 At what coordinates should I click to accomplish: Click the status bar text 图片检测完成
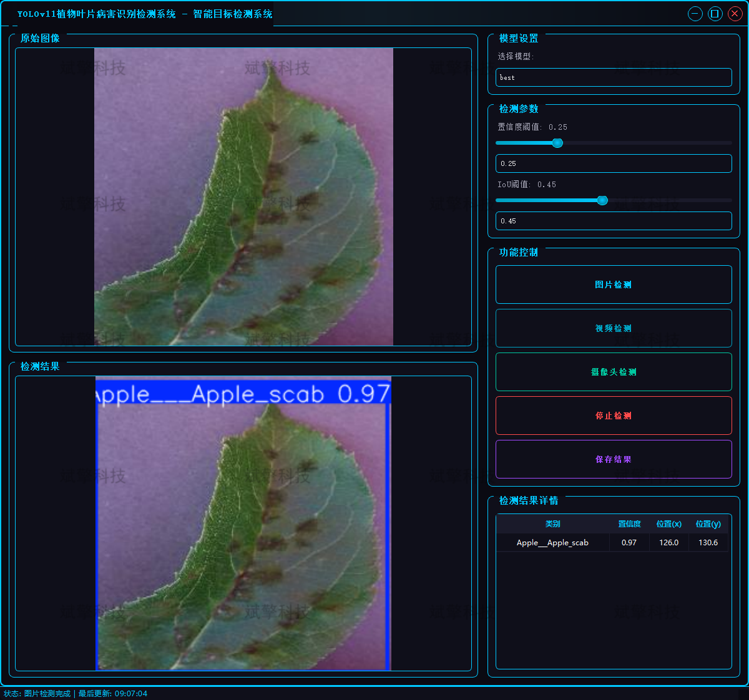coord(47,694)
